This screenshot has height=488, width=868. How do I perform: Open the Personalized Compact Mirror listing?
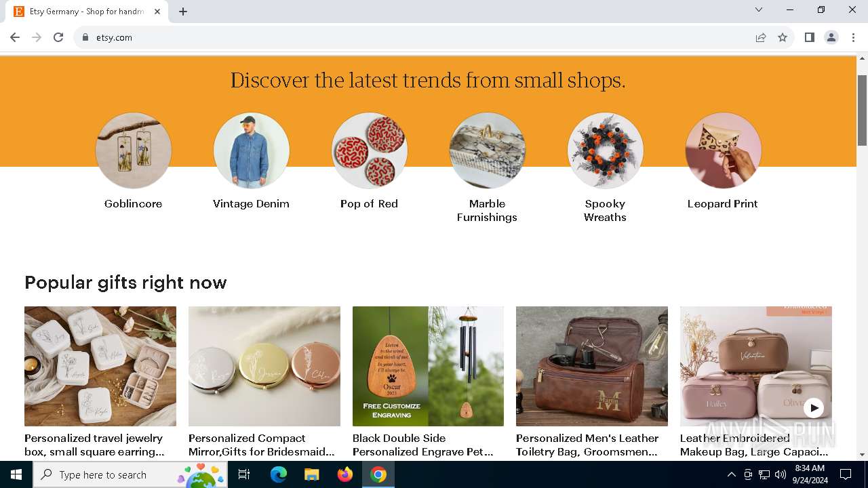pos(264,366)
